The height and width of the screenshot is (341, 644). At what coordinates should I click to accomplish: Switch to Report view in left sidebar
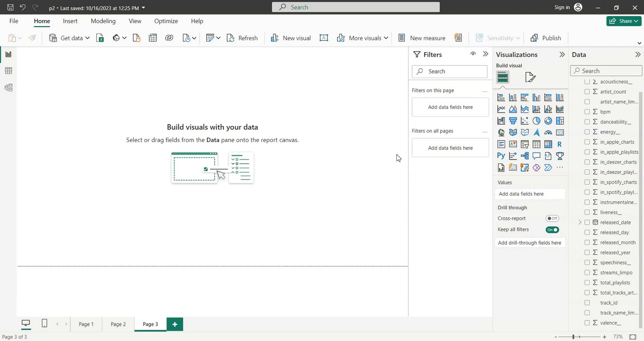point(8,54)
